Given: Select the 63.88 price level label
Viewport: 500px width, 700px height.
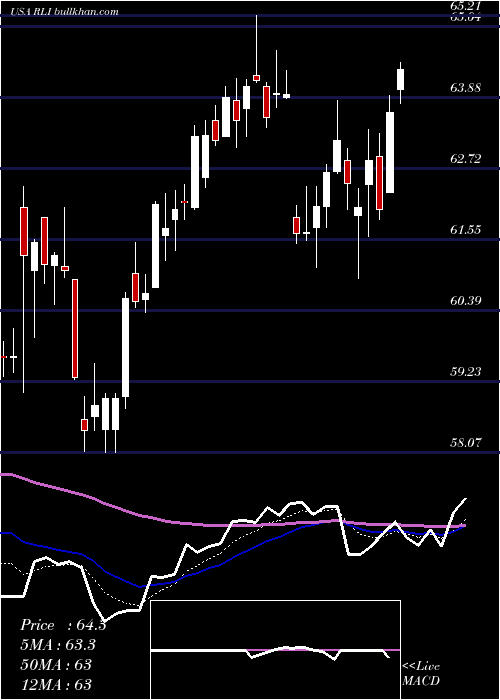Looking at the screenshot, I should point(466,88).
